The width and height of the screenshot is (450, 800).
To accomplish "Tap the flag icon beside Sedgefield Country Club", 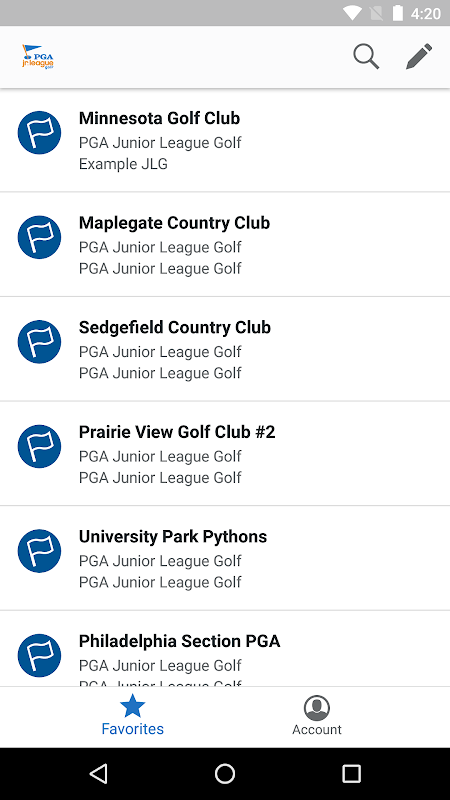I will click(39, 342).
